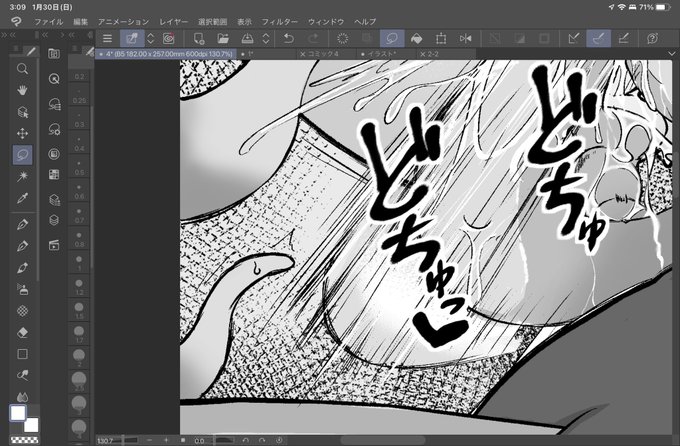Click the canvas horizontal scrollbar
This screenshot has height=446, width=680.
pos(383,440)
